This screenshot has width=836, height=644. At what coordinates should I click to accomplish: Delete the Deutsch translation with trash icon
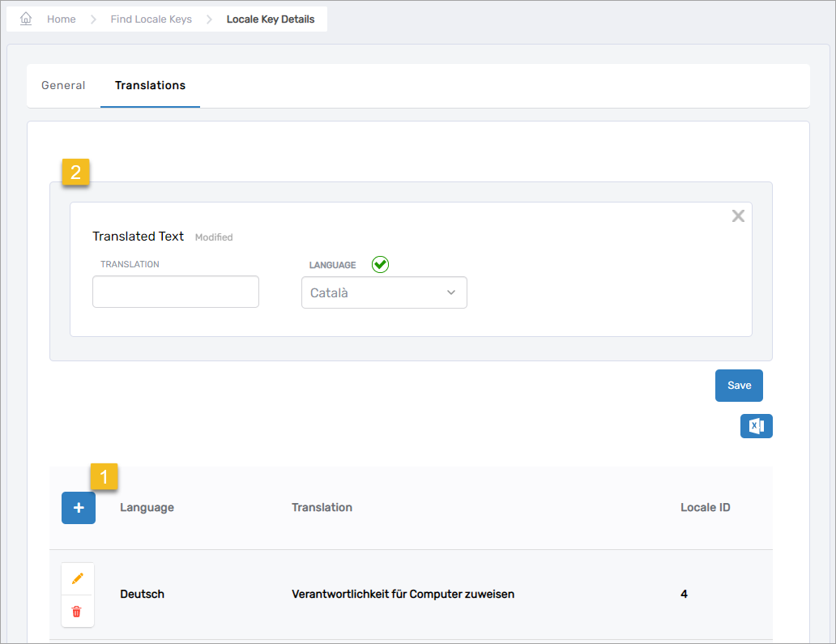(78, 612)
